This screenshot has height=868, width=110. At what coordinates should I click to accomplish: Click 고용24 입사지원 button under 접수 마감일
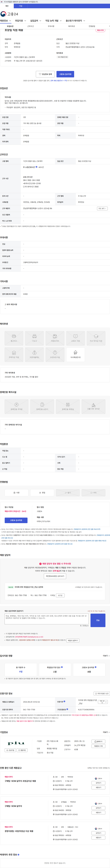pos(16,520)
